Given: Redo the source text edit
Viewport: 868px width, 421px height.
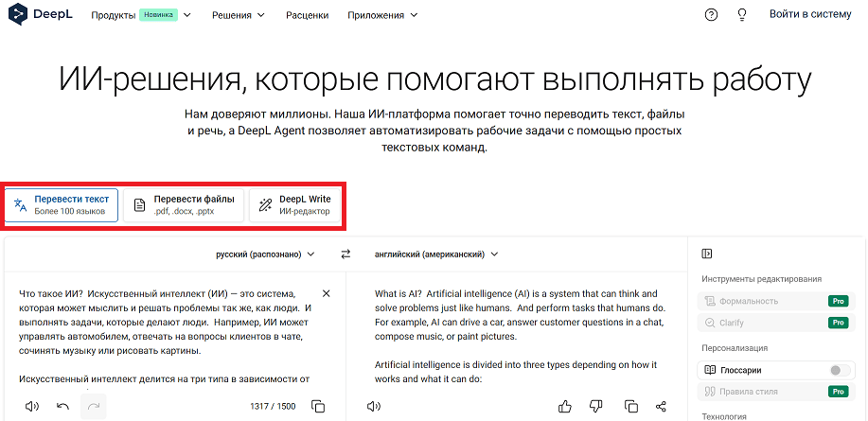Looking at the screenshot, I should (94, 407).
